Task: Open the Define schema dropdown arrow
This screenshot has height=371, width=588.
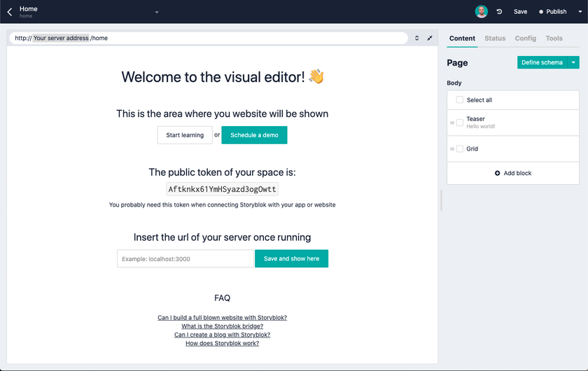Action: click(573, 62)
